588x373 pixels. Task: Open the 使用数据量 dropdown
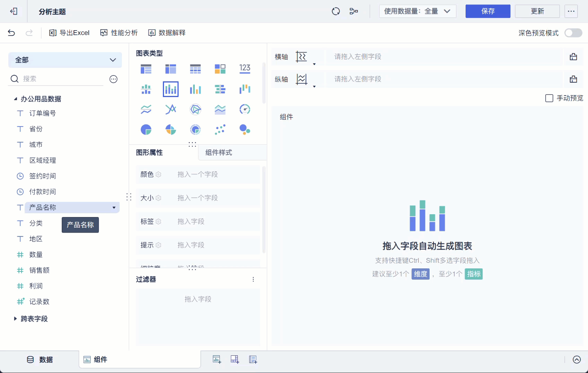(x=417, y=11)
